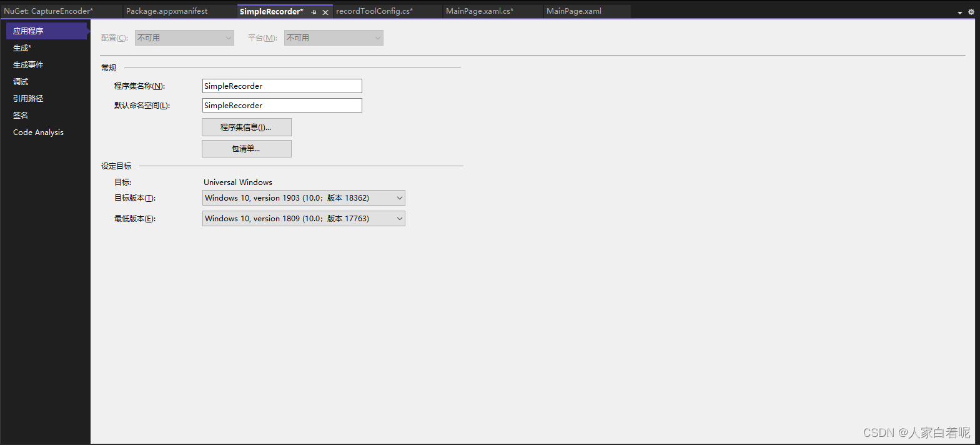This screenshot has height=445, width=980.
Task: Select the 目标版本 label
Action: tap(135, 198)
